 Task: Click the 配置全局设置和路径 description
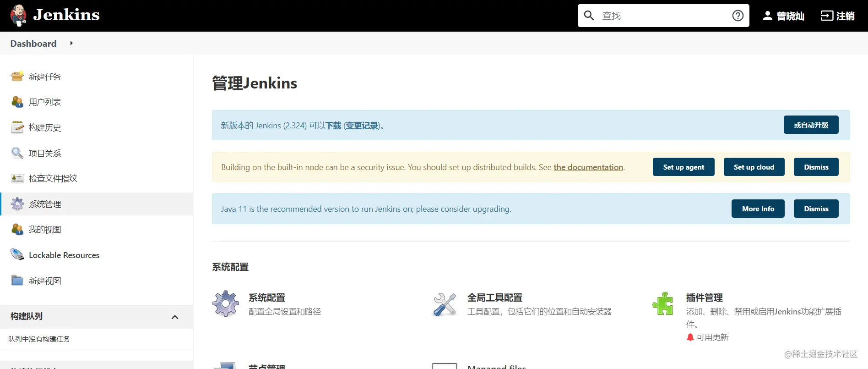coord(285,312)
